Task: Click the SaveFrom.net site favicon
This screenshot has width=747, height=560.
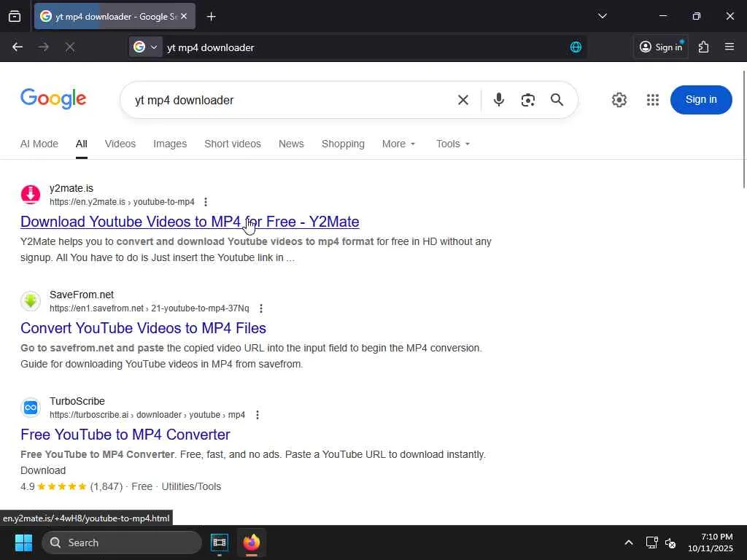Action: (x=31, y=301)
